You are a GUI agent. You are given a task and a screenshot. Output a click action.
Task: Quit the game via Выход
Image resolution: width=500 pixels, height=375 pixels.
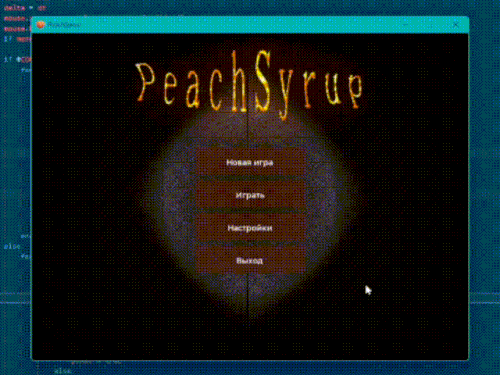point(250,260)
